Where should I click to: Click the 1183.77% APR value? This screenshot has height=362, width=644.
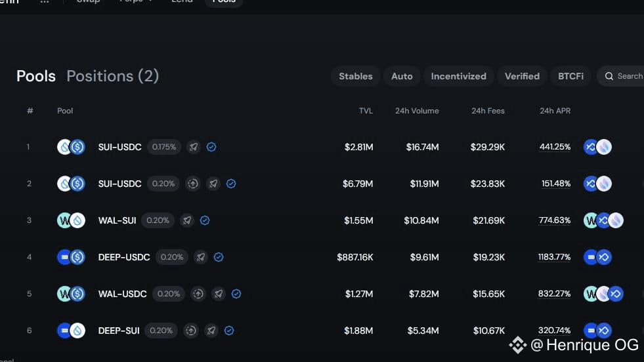click(554, 257)
